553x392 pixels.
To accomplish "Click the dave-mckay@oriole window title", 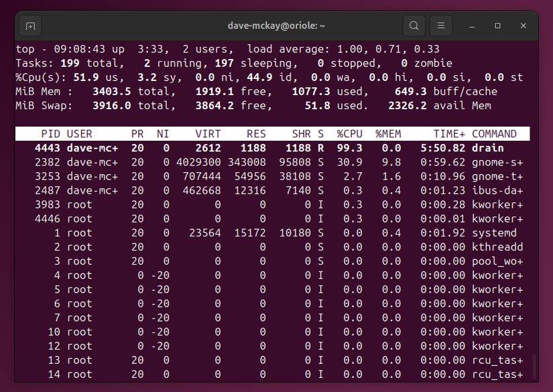I will (276, 25).
